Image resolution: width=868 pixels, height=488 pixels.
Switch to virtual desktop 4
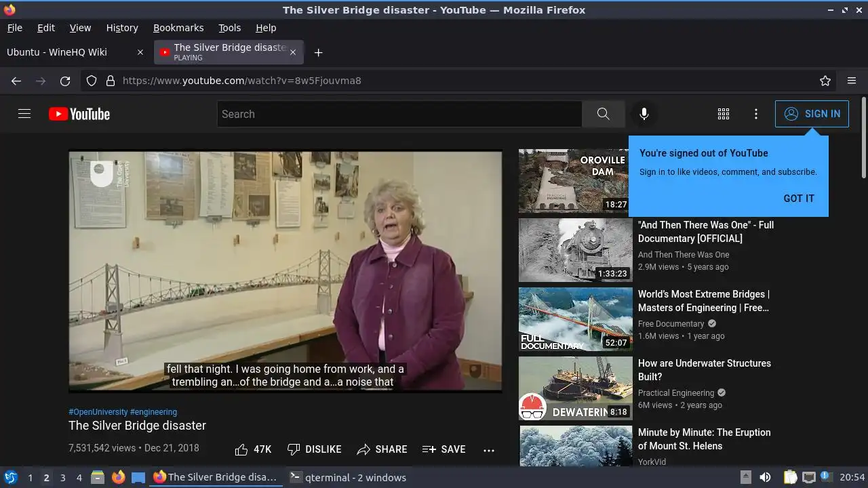79,477
